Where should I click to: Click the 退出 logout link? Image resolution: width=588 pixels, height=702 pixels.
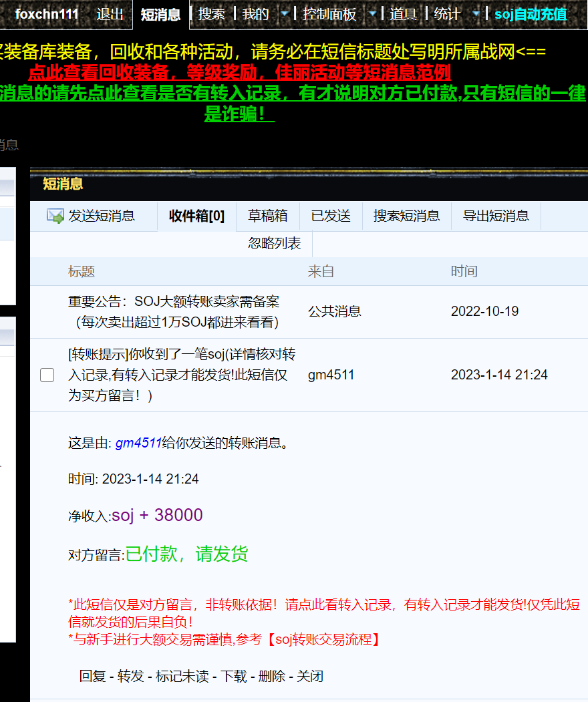pos(110,14)
